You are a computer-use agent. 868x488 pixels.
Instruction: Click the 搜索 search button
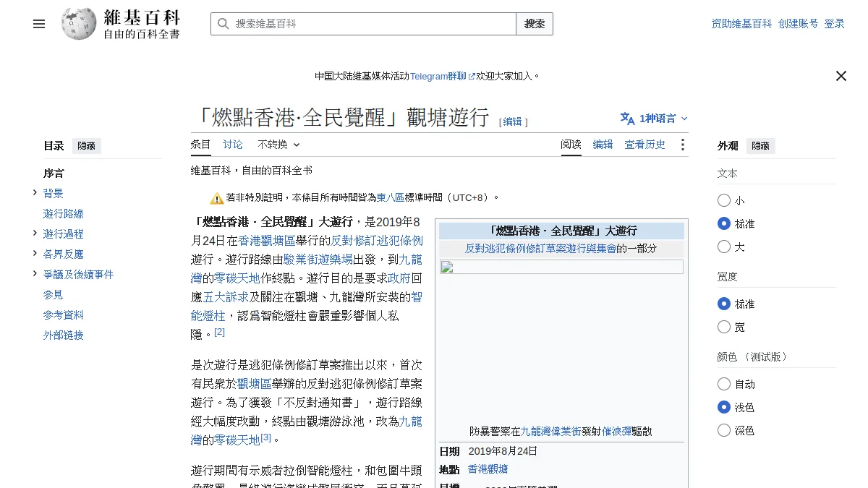click(x=535, y=24)
